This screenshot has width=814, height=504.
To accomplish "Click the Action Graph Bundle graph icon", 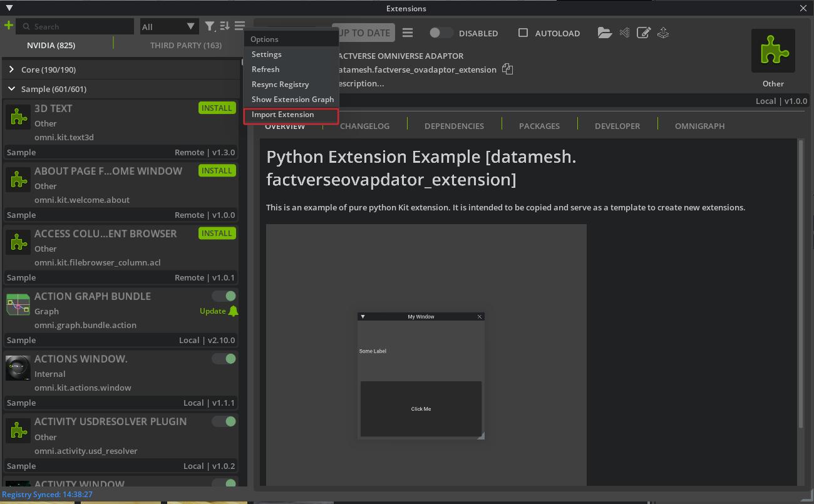I will coord(18,305).
